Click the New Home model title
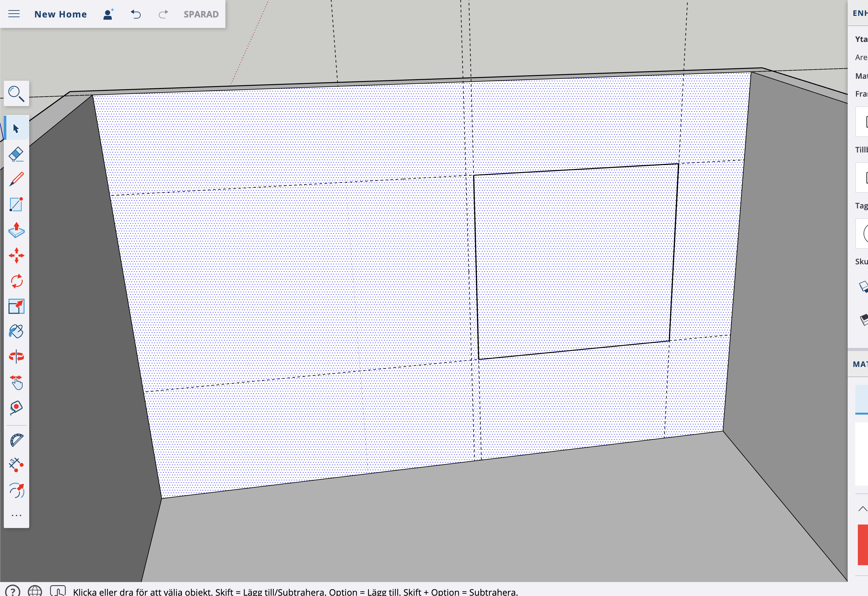 (61, 14)
